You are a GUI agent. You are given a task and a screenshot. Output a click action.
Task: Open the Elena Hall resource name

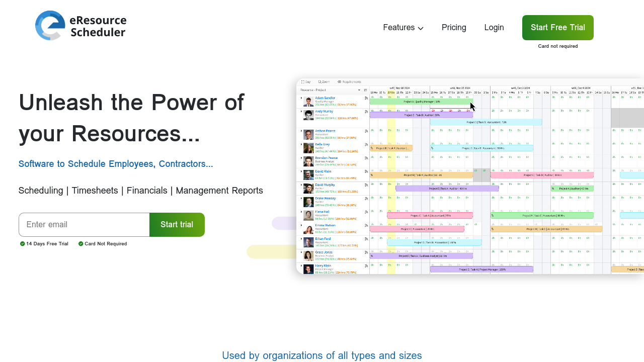click(323, 212)
